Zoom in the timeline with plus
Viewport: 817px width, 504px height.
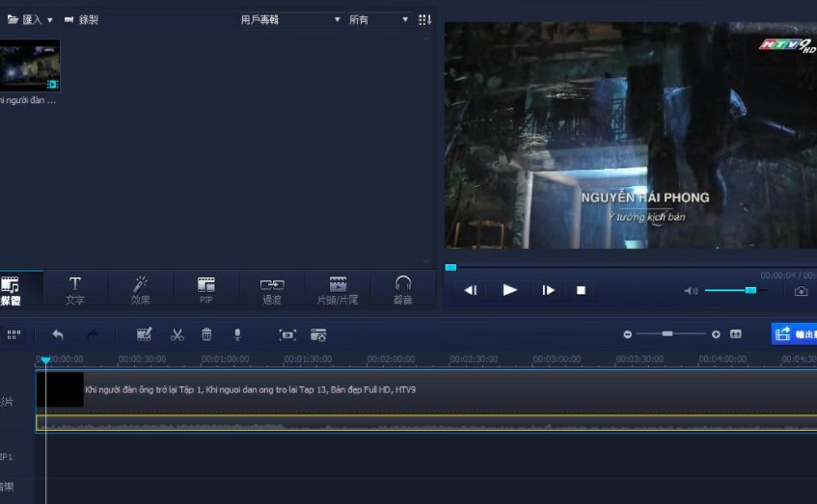point(716,334)
